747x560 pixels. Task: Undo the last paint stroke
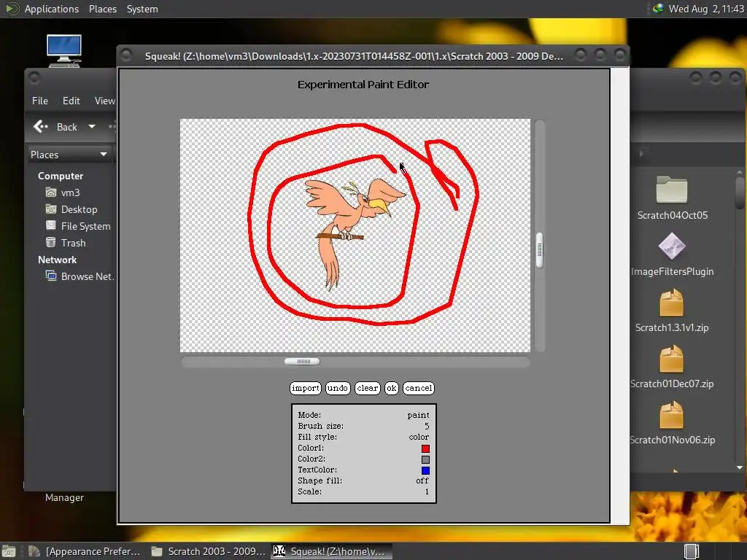pyautogui.click(x=338, y=388)
